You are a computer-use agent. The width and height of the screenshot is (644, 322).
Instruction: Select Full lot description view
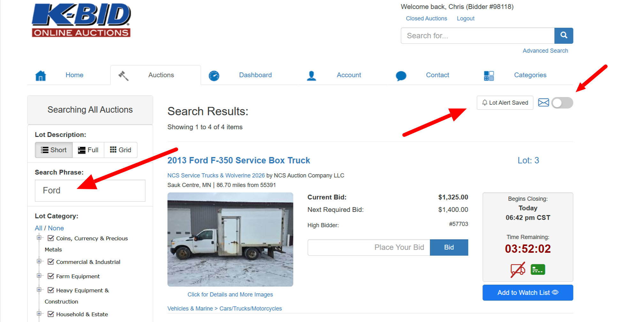tap(88, 150)
